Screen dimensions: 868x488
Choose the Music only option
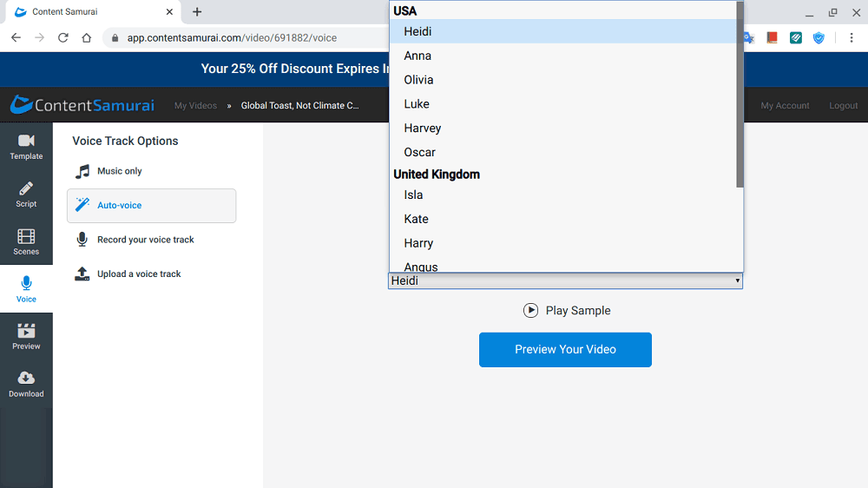pos(120,171)
